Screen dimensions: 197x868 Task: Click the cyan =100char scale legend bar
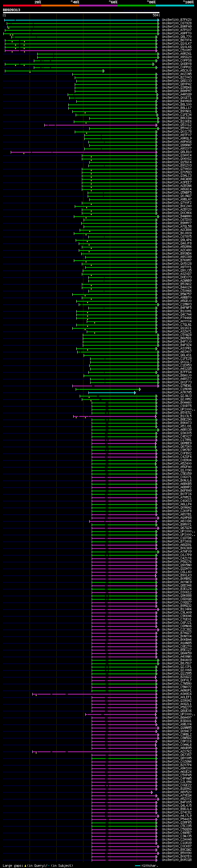pyautogui.click(x=138, y=865)
